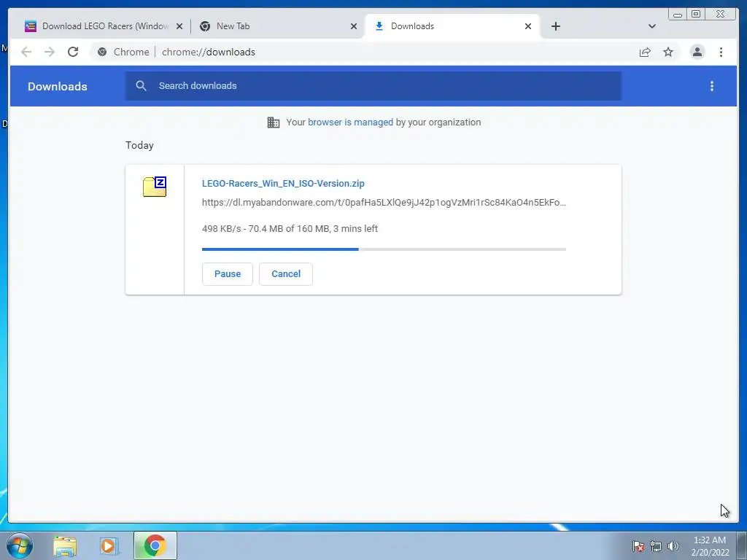Click the search magnifier icon in Downloads

click(x=141, y=86)
